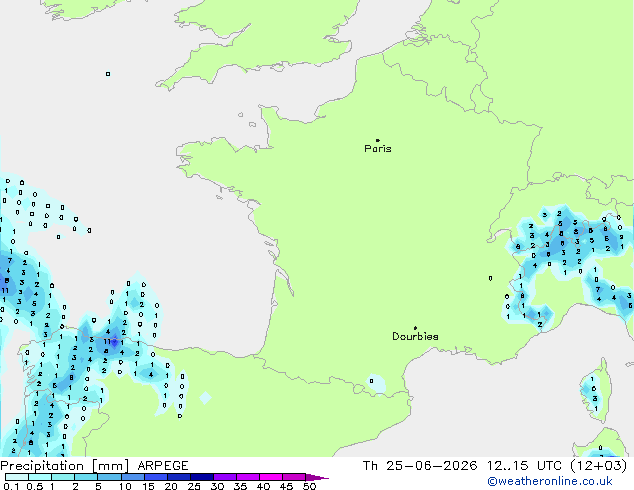Click the ARPEGE model name label
Screen dimensions: 634x490
[x=163, y=466]
